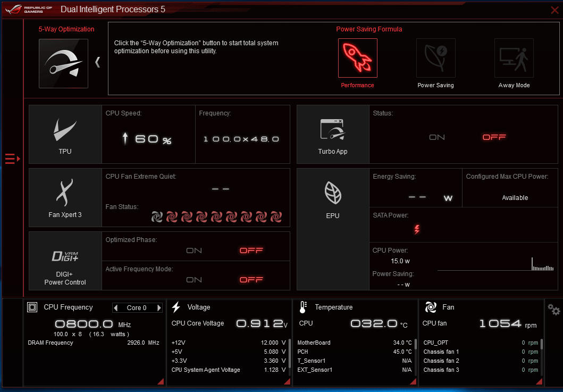This screenshot has width=563, height=392.
Task: Click the SATA Power lightning icon
Action: (417, 229)
